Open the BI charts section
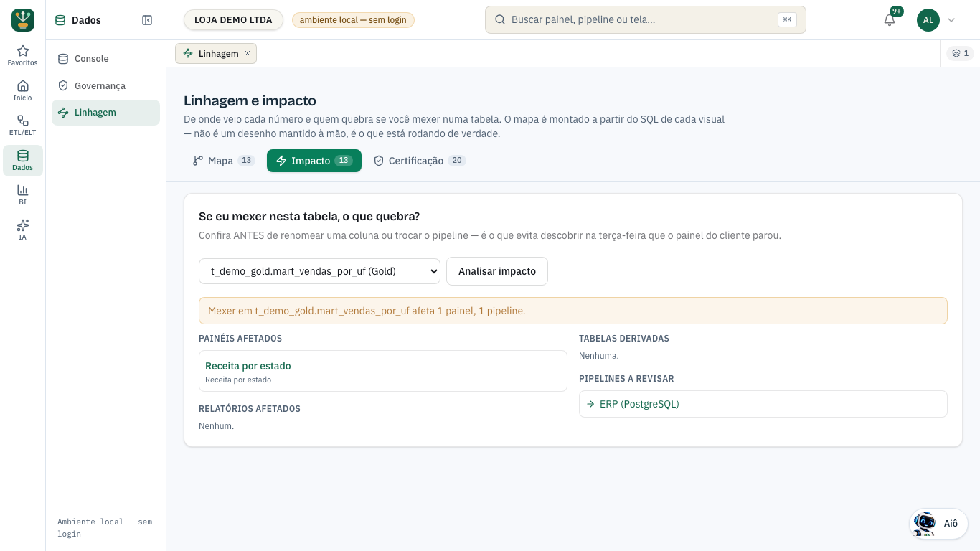The width and height of the screenshot is (980, 551). point(23,195)
